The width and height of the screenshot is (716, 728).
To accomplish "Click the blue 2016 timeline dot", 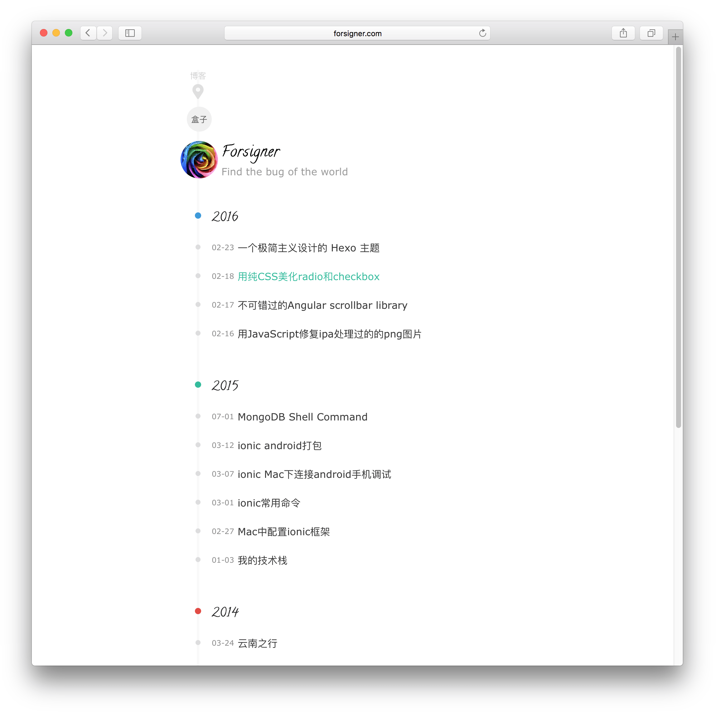I will pos(198,216).
